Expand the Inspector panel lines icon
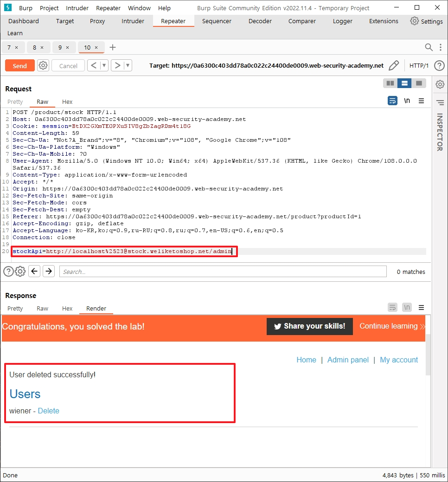 pos(440,102)
